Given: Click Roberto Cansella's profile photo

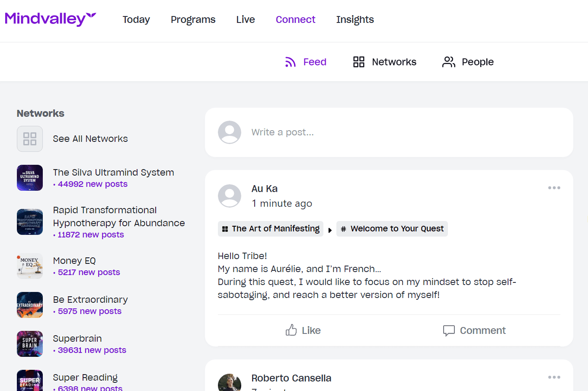Looking at the screenshot, I should point(230,383).
